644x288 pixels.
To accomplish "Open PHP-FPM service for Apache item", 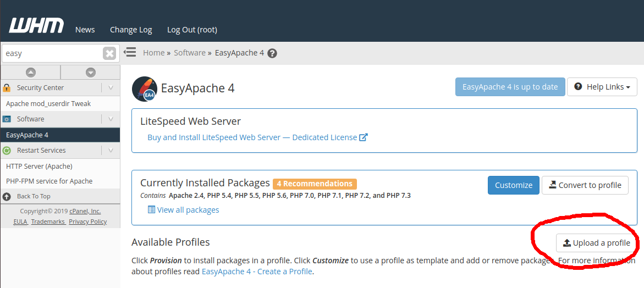I will (x=49, y=181).
